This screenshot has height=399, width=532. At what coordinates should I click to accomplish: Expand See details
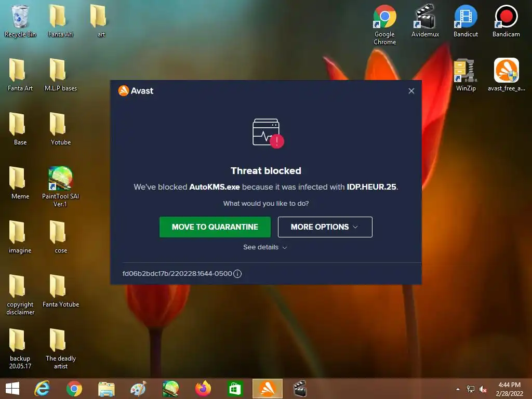click(265, 247)
